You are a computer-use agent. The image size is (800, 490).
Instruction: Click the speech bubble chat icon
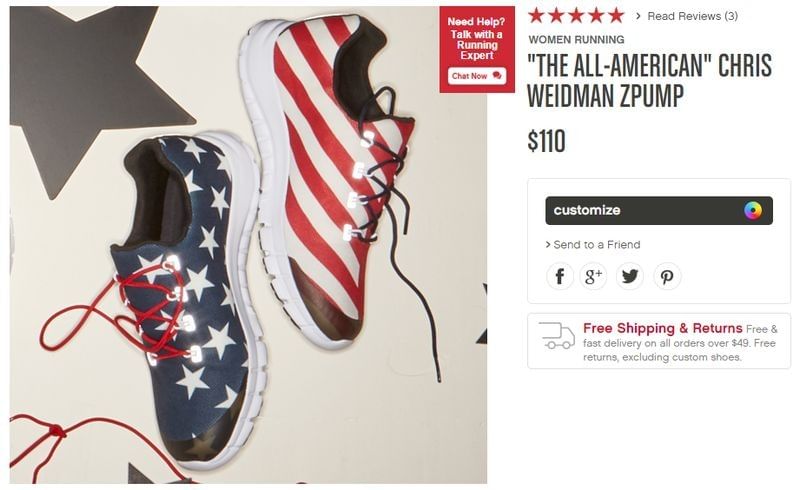pyautogui.click(x=497, y=76)
